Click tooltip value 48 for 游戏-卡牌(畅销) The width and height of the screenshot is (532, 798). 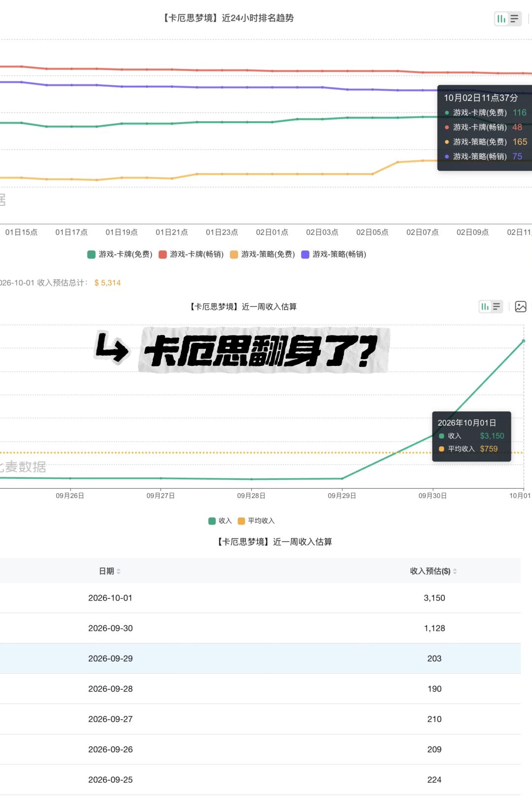(517, 127)
